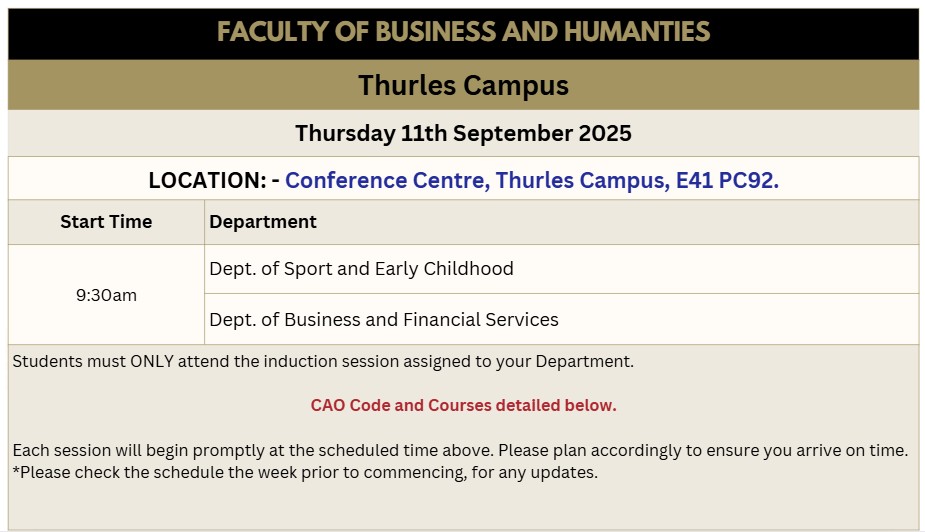The width and height of the screenshot is (925, 532).
Task: Click the 9:30am start time cell
Action: tap(106, 295)
